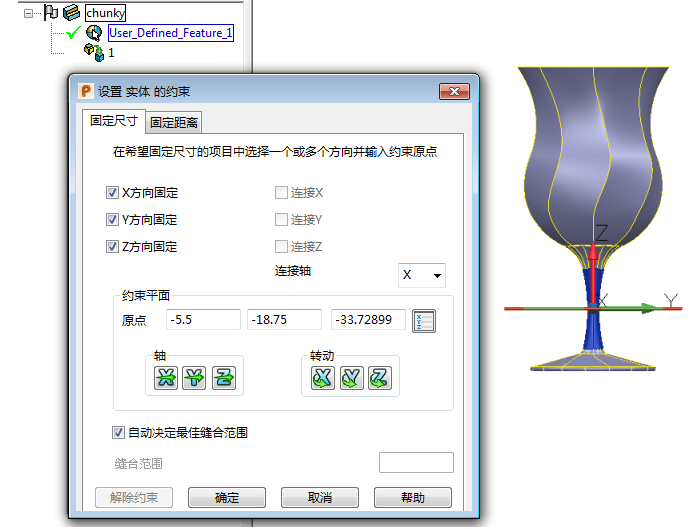The image size is (692, 529).
Task: Click the flag icon beside chunky
Action: [51, 13]
